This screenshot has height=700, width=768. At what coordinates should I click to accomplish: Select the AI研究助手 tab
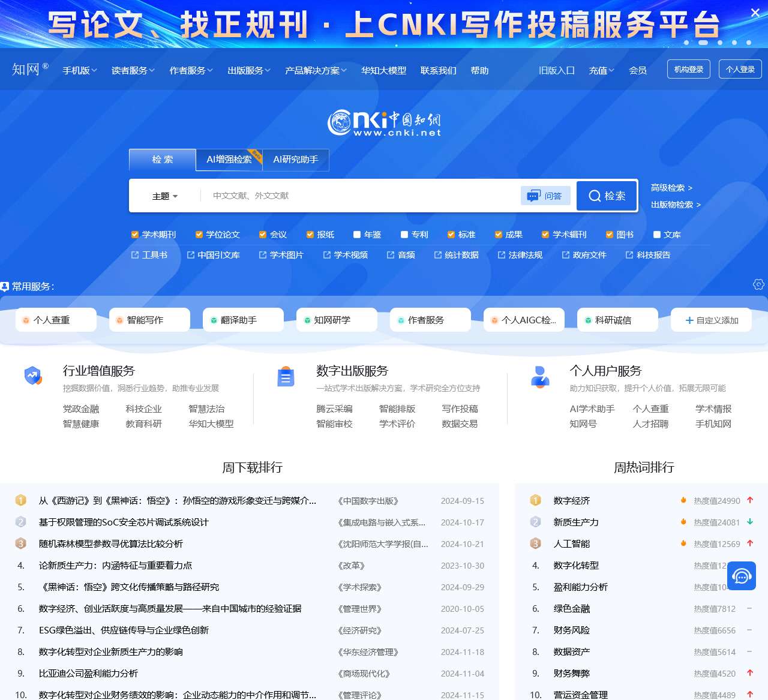click(x=296, y=160)
